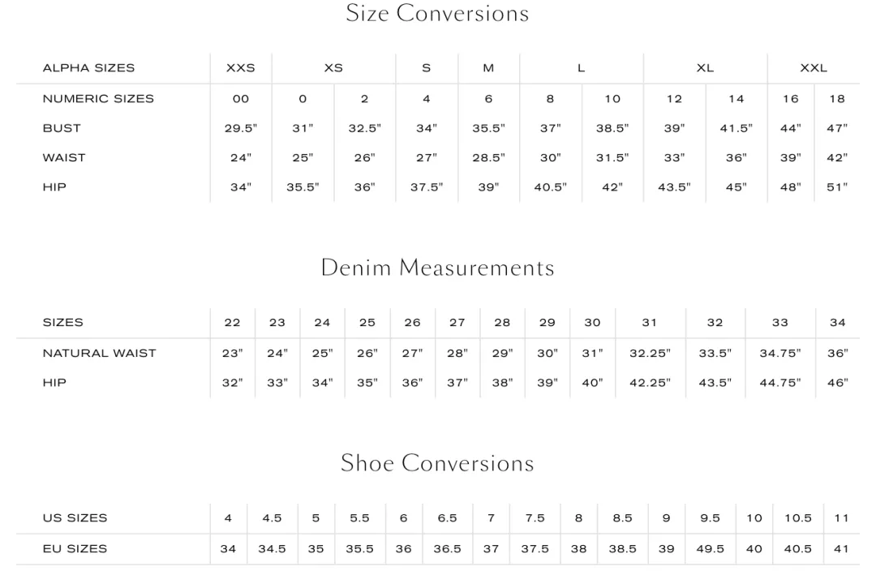
Task: Click the US SIZES row label
Action: [x=75, y=518]
